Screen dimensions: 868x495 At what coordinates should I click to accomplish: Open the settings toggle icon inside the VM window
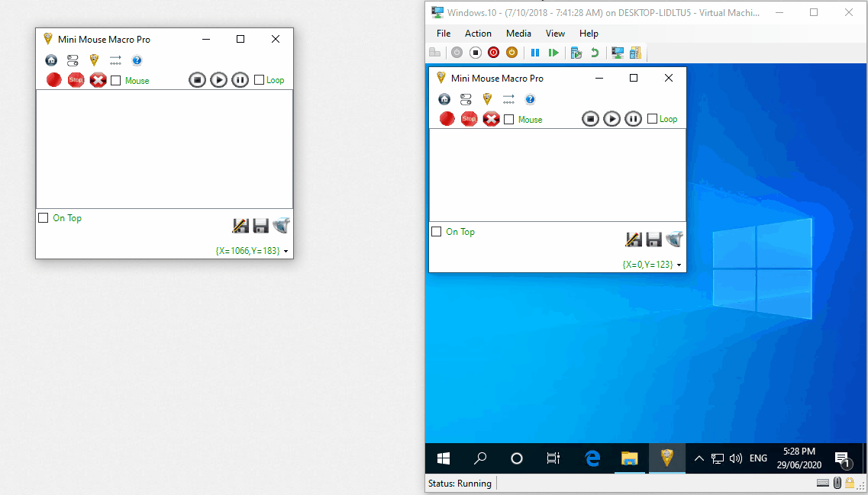click(466, 99)
